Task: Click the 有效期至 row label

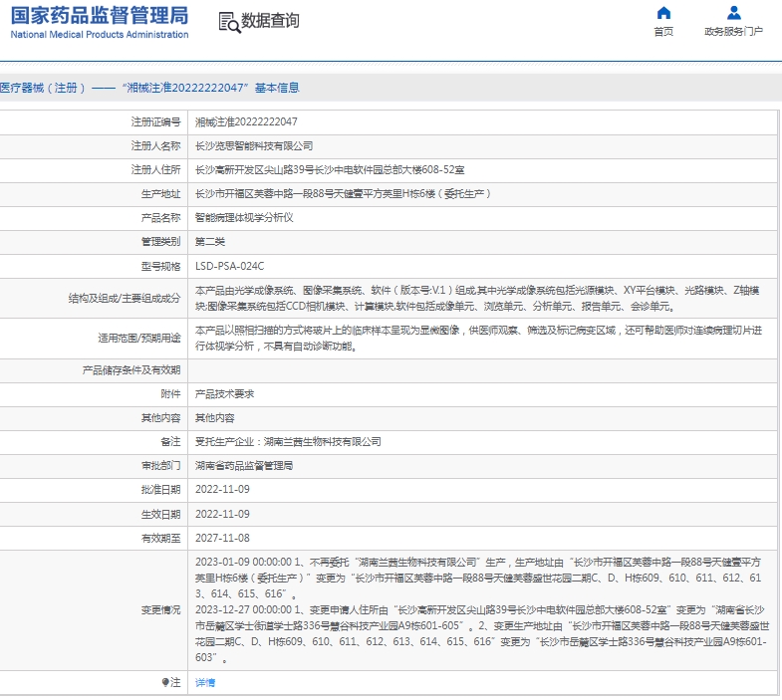Action: pyautogui.click(x=160, y=538)
